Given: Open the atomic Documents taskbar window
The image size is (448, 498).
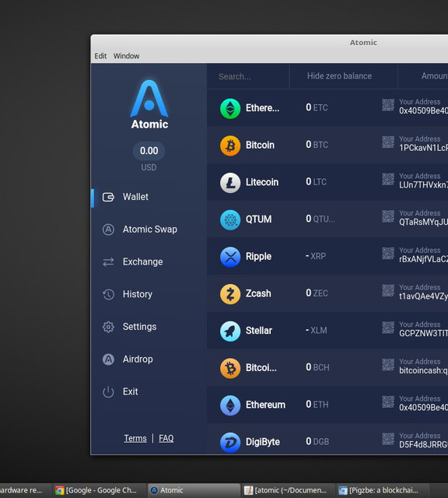Looking at the screenshot, I should (x=287, y=490).
